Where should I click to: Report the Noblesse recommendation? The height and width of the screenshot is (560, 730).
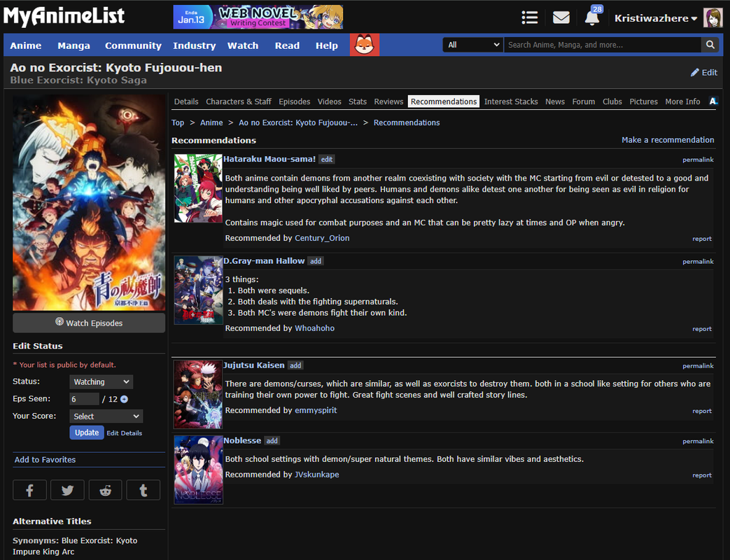click(x=701, y=475)
